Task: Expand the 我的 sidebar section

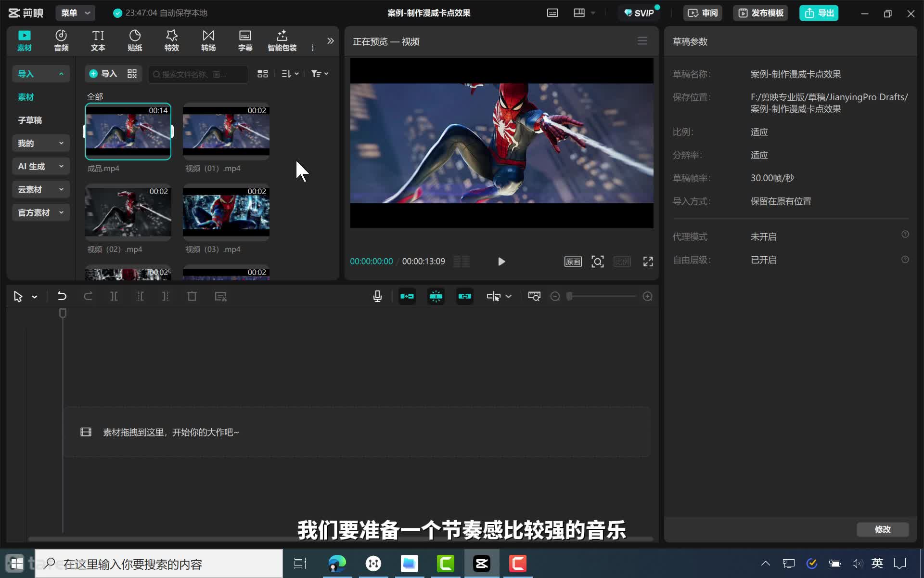Action: pos(41,143)
